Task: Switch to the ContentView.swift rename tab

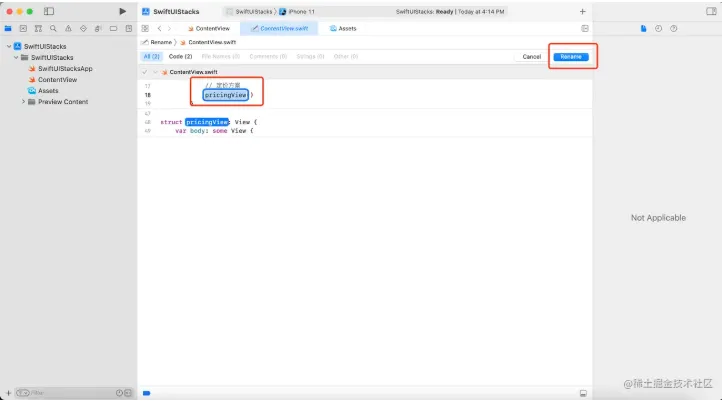Action: 279,29
